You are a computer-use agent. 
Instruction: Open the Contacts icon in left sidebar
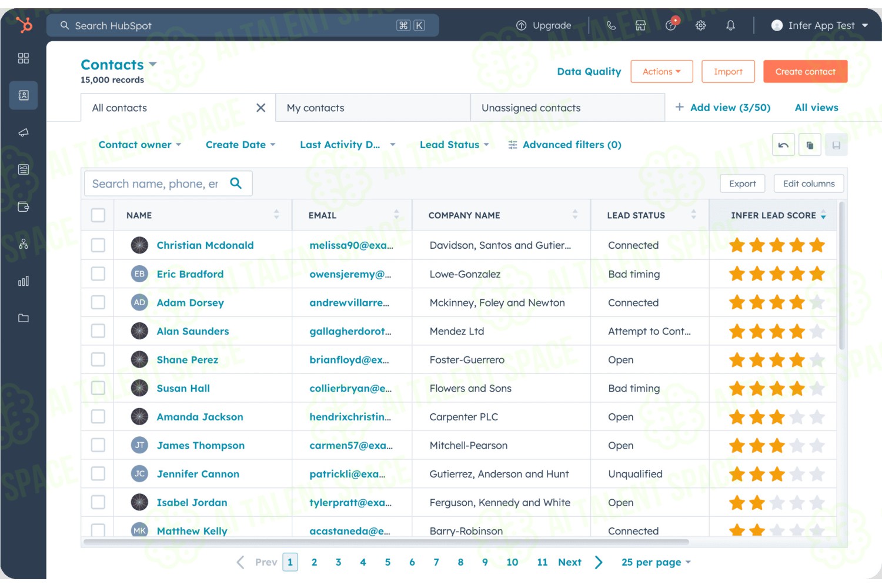point(24,95)
